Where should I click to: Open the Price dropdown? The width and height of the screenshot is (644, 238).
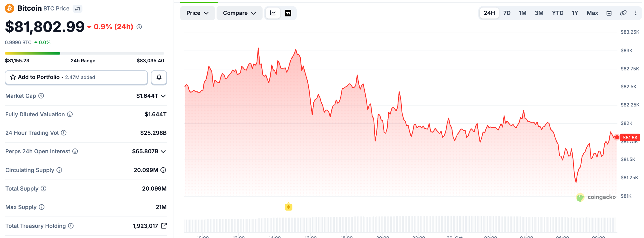coord(197,13)
